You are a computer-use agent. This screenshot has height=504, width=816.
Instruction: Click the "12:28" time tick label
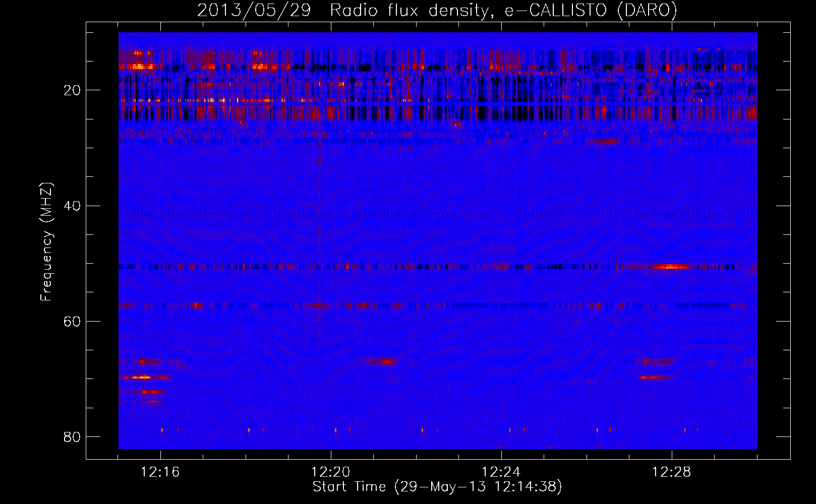click(x=672, y=472)
